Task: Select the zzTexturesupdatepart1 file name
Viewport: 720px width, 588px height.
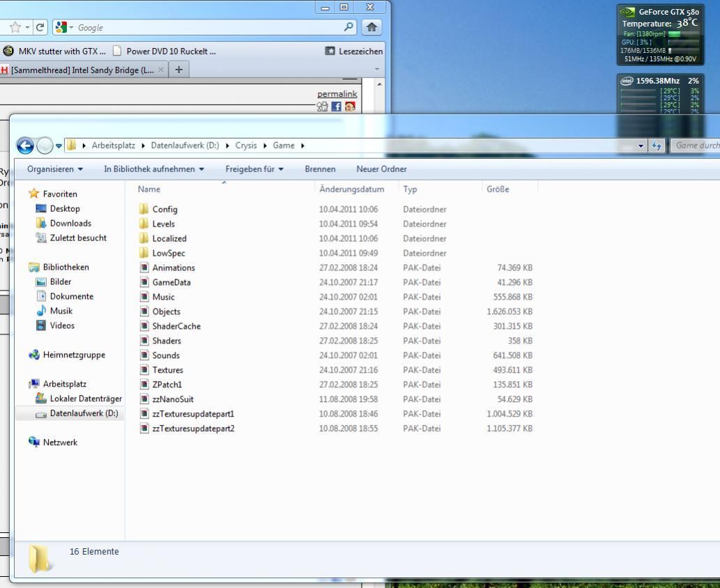Action: tap(193, 414)
